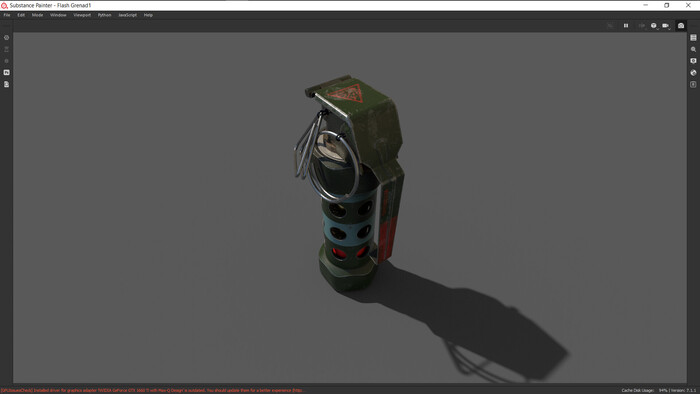The width and height of the screenshot is (700, 394).
Task: Click the first icon in the left sidebar
Action: [6, 37]
